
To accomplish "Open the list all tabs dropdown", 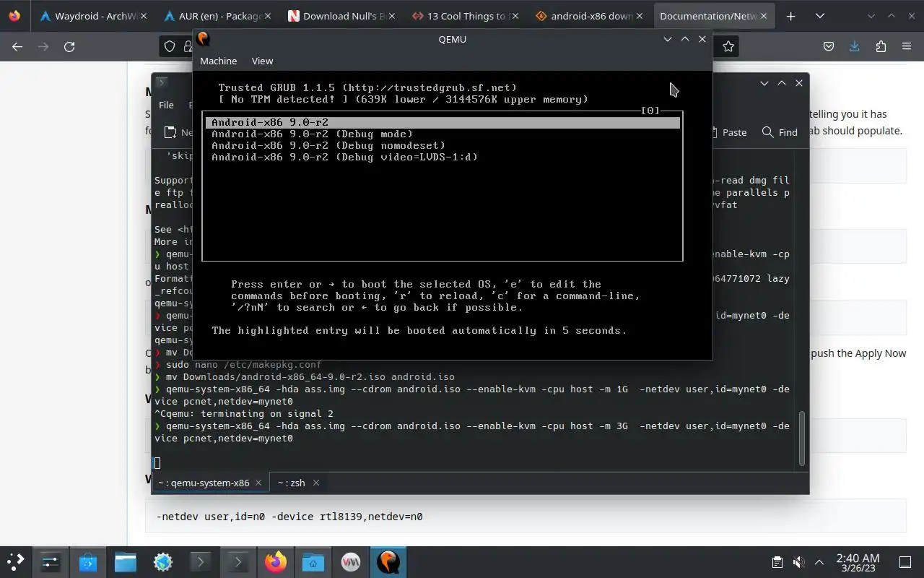I will coord(820,16).
